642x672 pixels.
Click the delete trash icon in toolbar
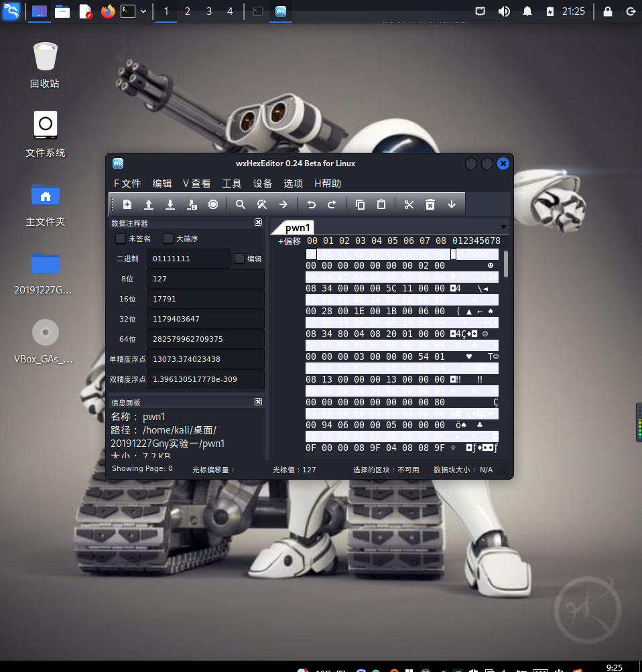tap(430, 205)
